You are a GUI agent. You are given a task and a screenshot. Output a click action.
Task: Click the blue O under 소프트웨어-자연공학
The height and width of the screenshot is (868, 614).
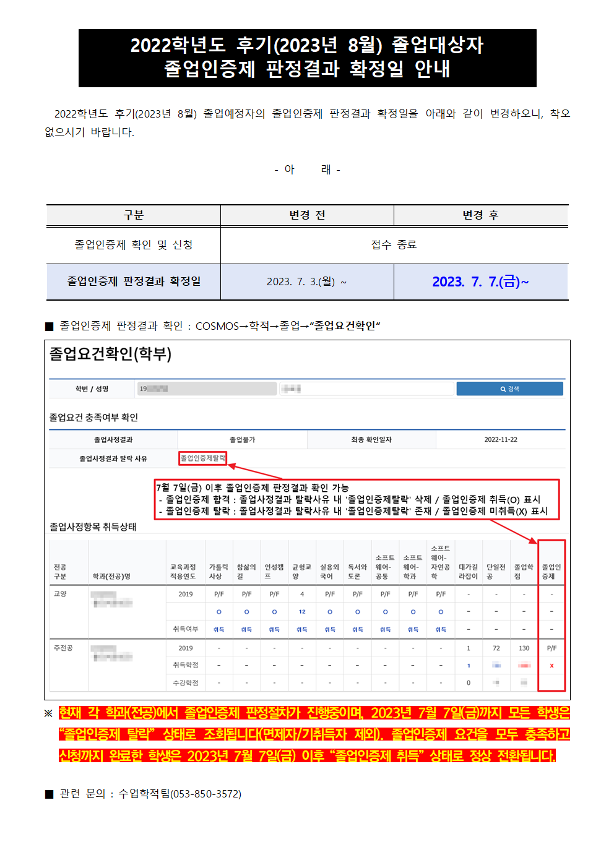click(x=441, y=612)
